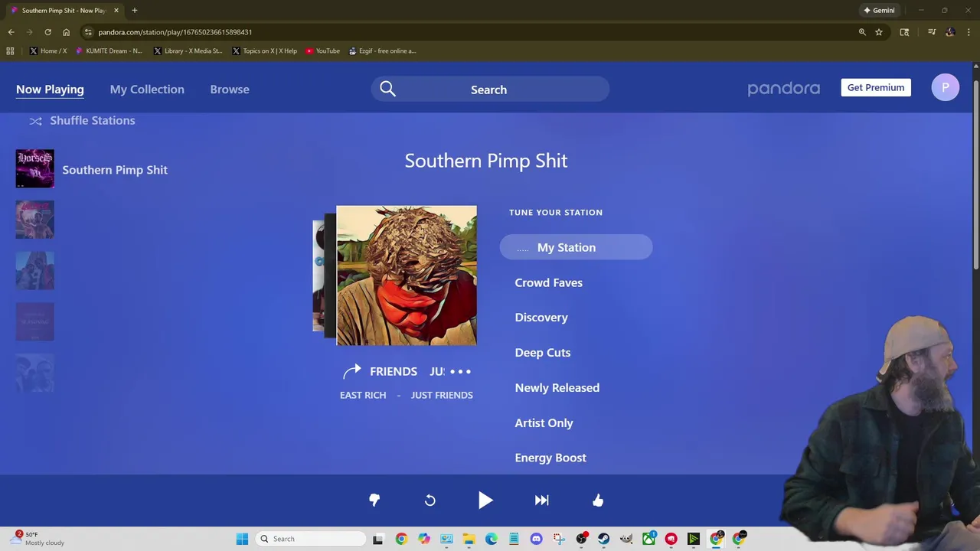Image resolution: width=980 pixels, height=551 pixels.
Task: Open the profile avatar P menu
Action: tap(945, 87)
